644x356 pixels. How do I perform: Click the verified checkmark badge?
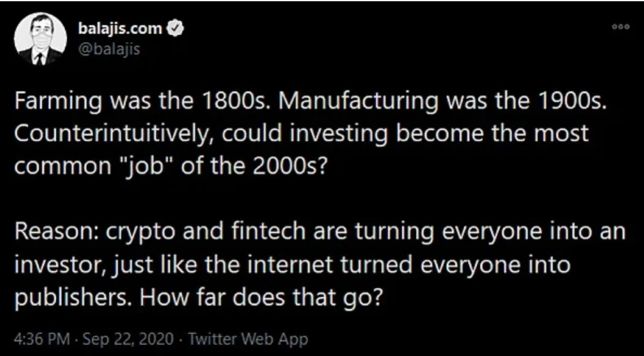point(177,29)
